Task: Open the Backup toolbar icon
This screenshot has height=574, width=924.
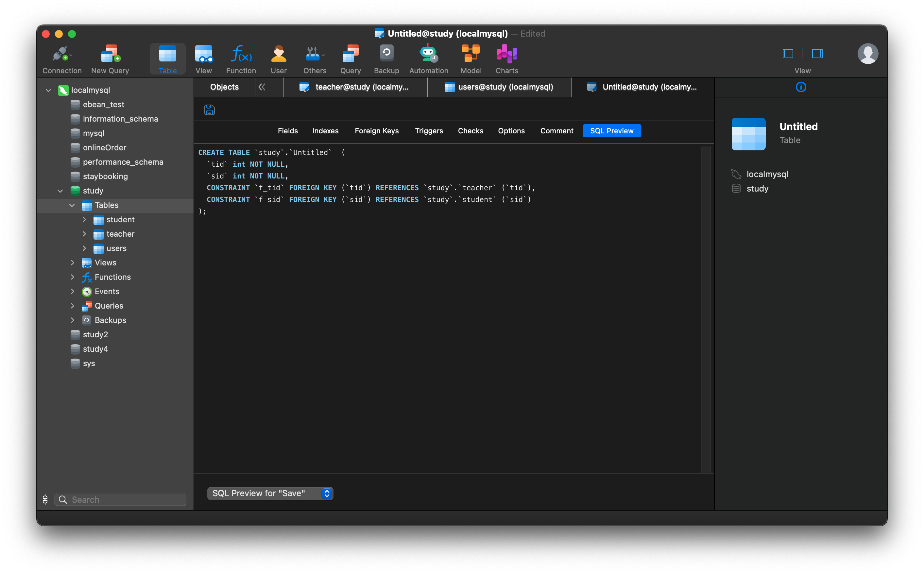Action: (386, 59)
